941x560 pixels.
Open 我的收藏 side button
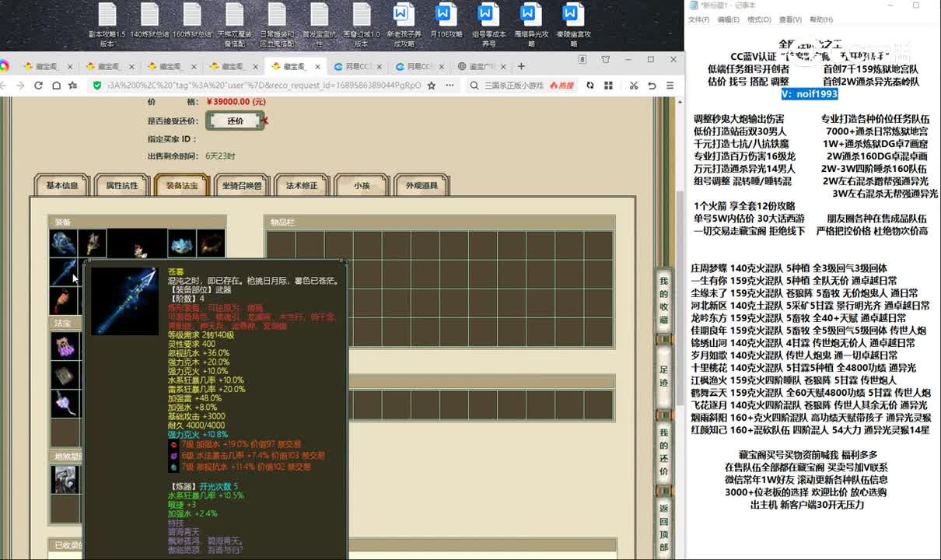(x=663, y=300)
